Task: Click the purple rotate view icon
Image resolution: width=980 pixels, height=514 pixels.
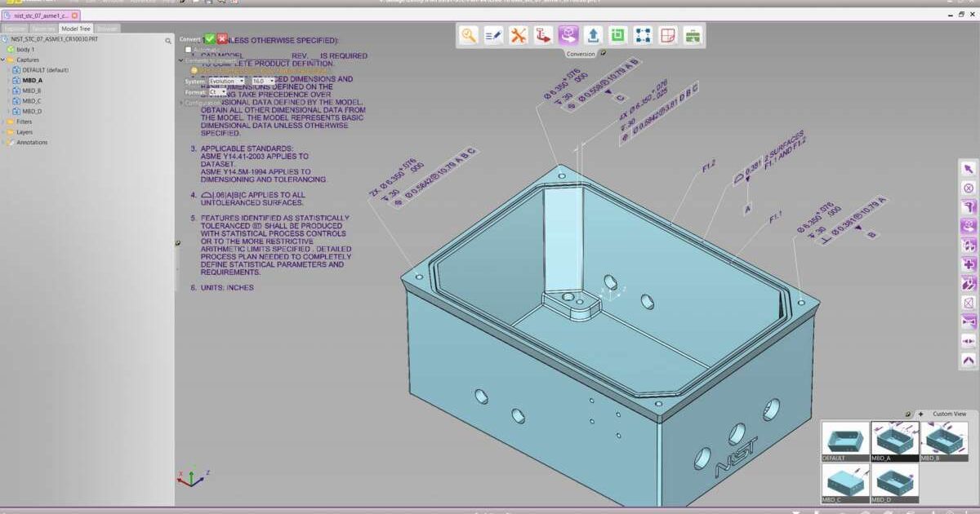Action: [x=969, y=226]
